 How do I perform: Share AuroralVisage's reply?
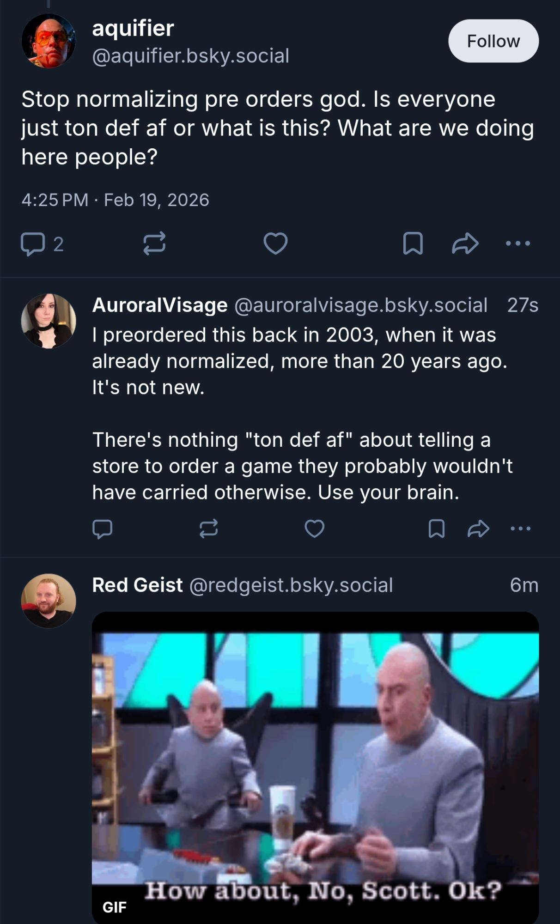click(478, 529)
